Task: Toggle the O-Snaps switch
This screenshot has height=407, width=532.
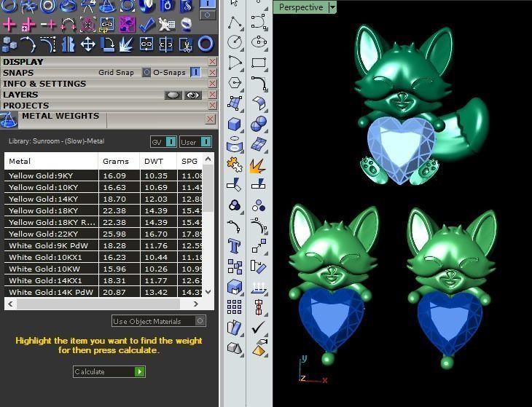Action: tap(196, 72)
